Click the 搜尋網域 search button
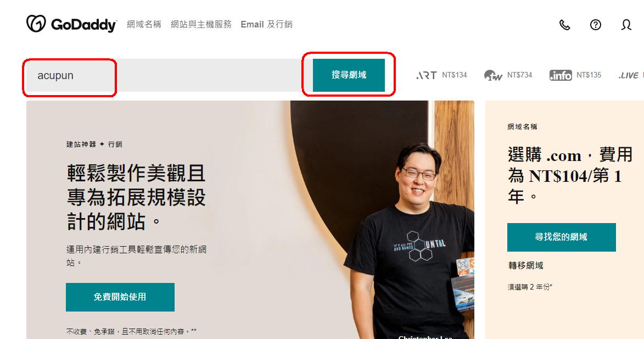Image resolution: width=644 pixels, height=339 pixels. tap(349, 75)
